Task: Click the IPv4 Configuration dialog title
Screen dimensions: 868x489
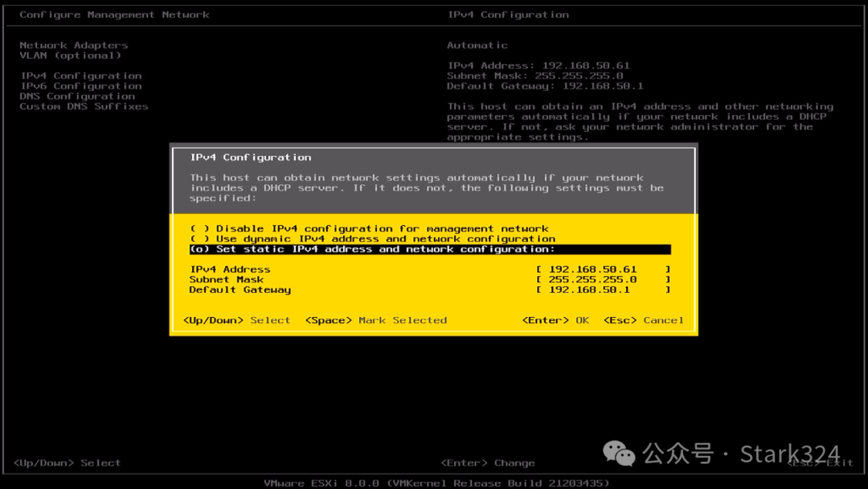Action: click(251, 158)
